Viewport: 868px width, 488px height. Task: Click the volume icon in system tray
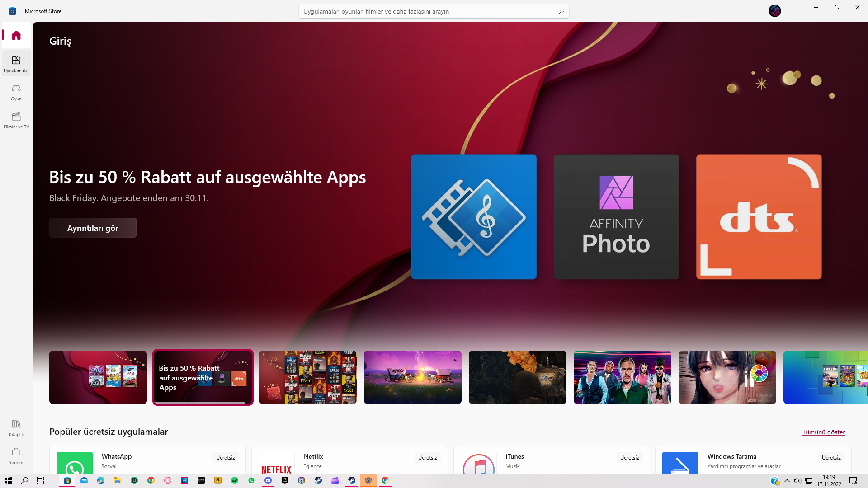tap(797, 481)
